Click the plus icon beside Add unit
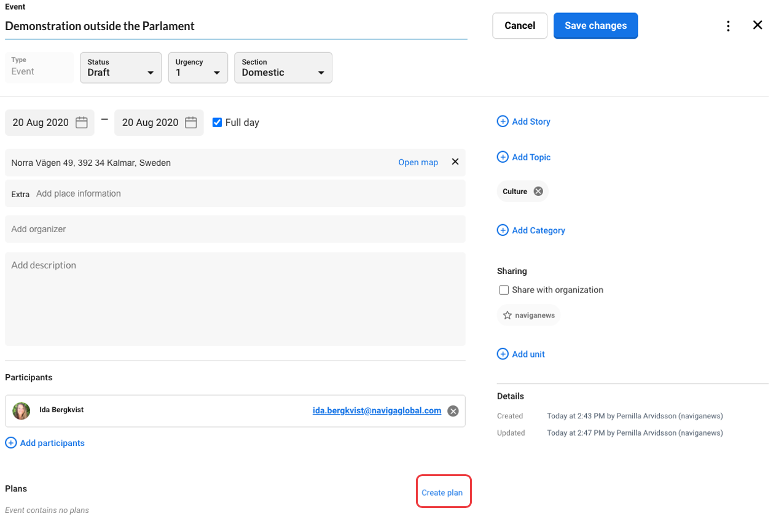776x532 pixels. (503, 354)
